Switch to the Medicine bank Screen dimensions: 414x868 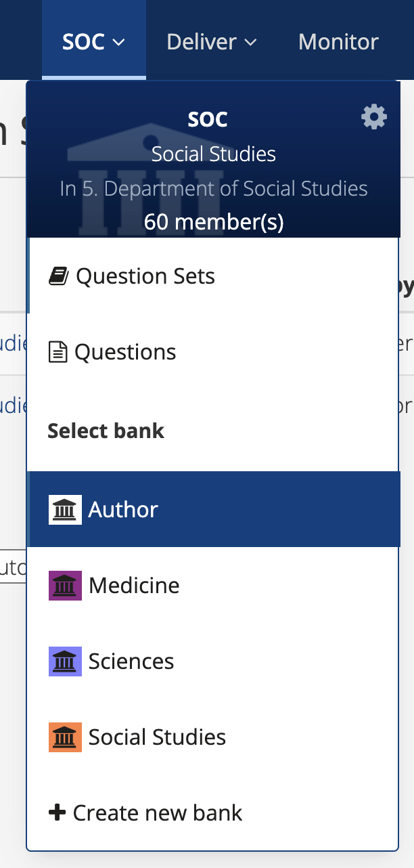point(213,585)
